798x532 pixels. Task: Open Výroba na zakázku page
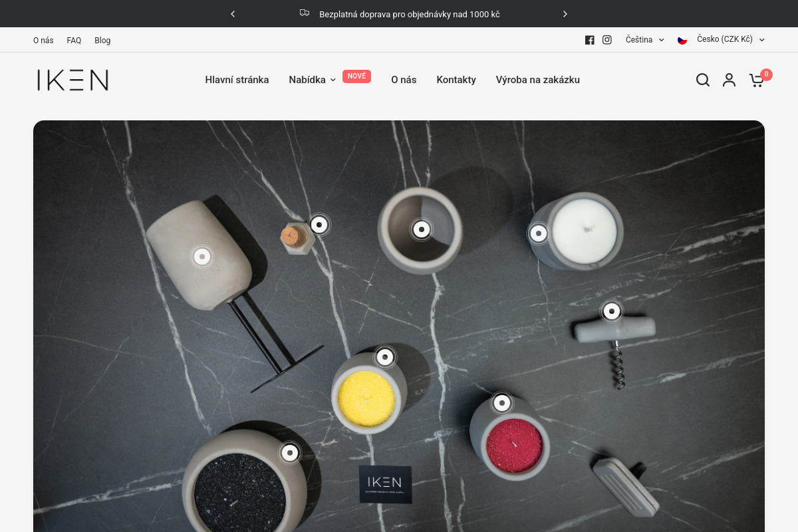click(537, 80)
